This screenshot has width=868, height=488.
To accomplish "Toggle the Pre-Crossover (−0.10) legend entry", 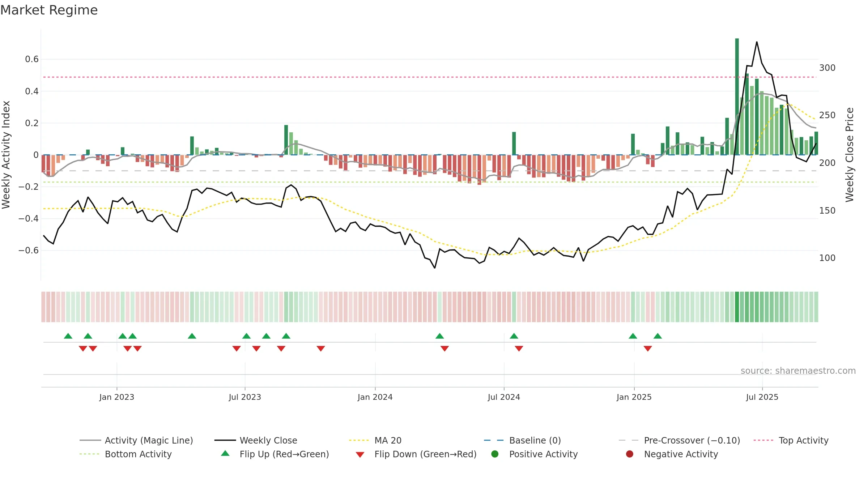I will (679, 440).
